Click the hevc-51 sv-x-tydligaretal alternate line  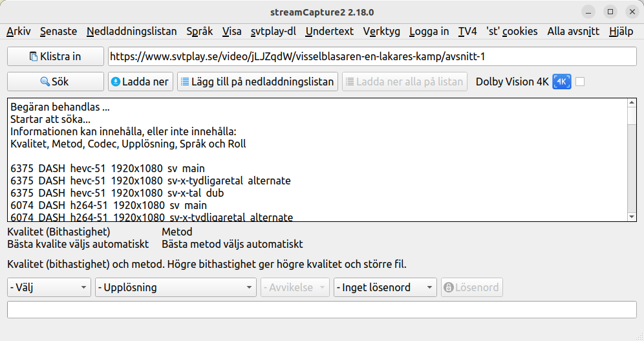tap(150, 181)
